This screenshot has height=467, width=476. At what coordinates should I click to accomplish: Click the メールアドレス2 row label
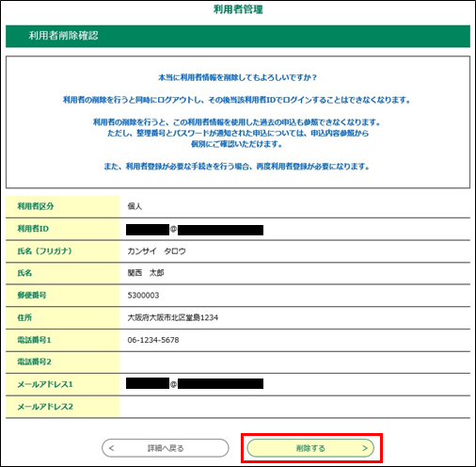coord(45,407)
